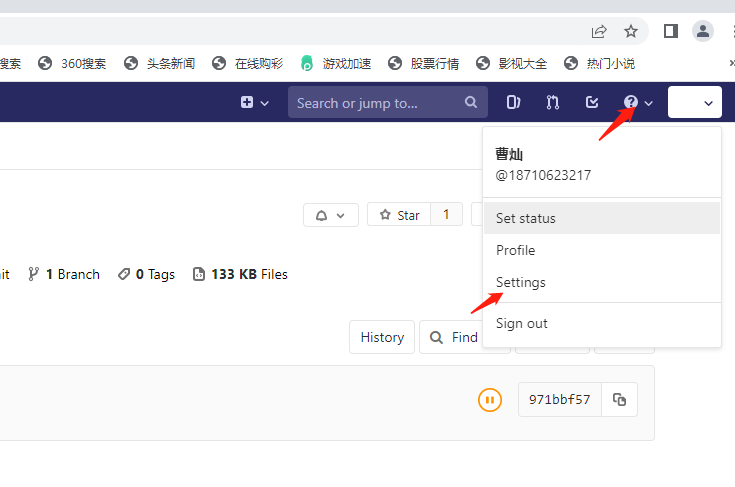
Task: Select Profile in user menu
Action: [602, 250]
